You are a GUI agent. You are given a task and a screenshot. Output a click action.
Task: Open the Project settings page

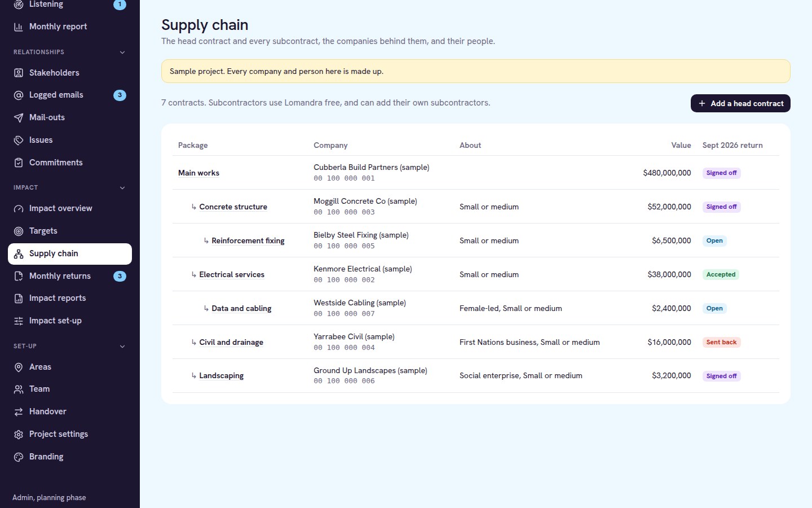pyautogui.click(x=70, y=434)
